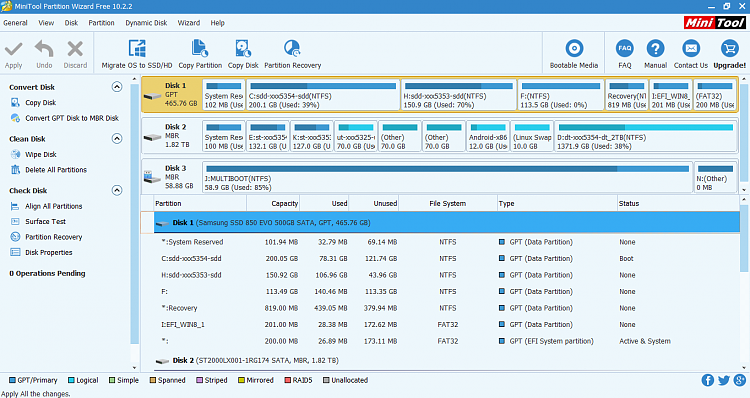Viewport: 750px width, 398px height.
Task: Select Android-x86 partition block
Action: pyautogui.click(x=488, y=136)
